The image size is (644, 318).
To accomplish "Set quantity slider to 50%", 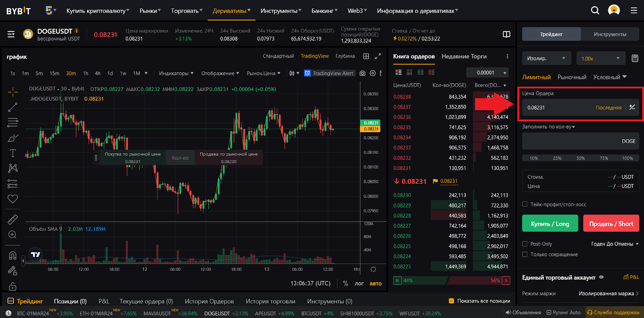I will pos(580,158).
